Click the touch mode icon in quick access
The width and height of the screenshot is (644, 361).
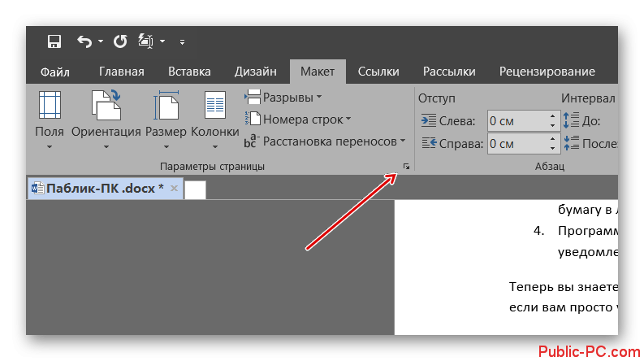(146, 41)
